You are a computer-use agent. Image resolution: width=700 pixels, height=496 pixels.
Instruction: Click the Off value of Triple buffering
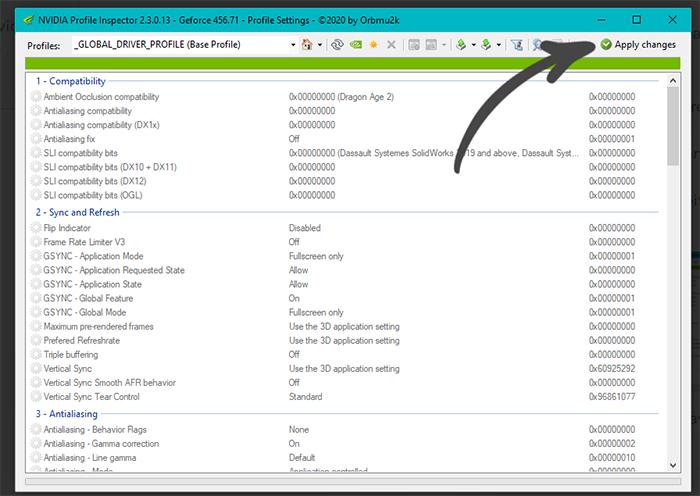[294, 354]
